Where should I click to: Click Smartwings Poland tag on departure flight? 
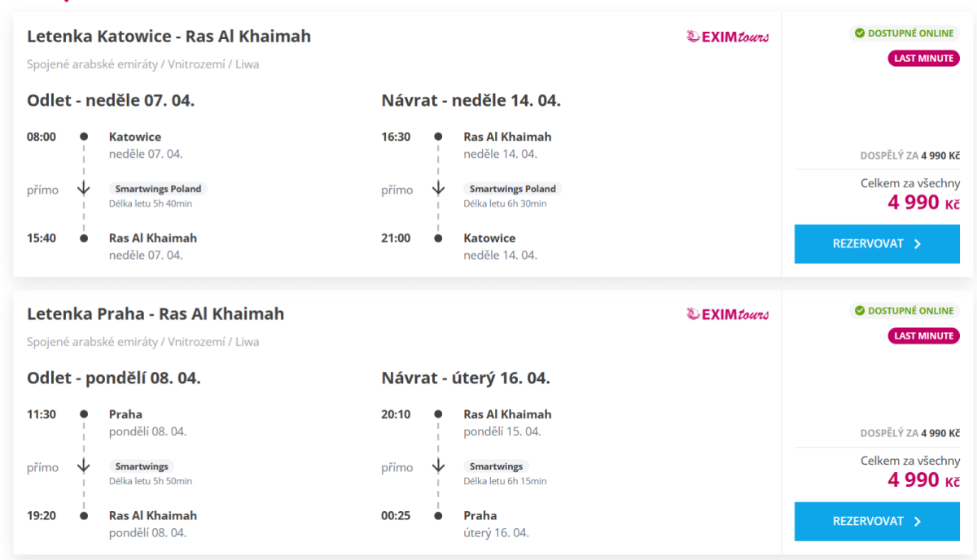coord(158,189)
